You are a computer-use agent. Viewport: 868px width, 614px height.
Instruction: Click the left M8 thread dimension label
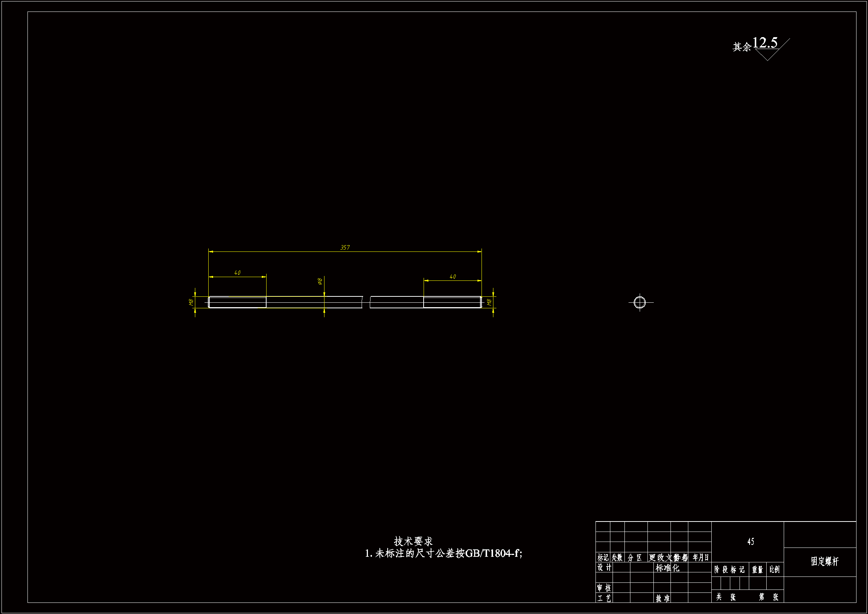point(191,302)
